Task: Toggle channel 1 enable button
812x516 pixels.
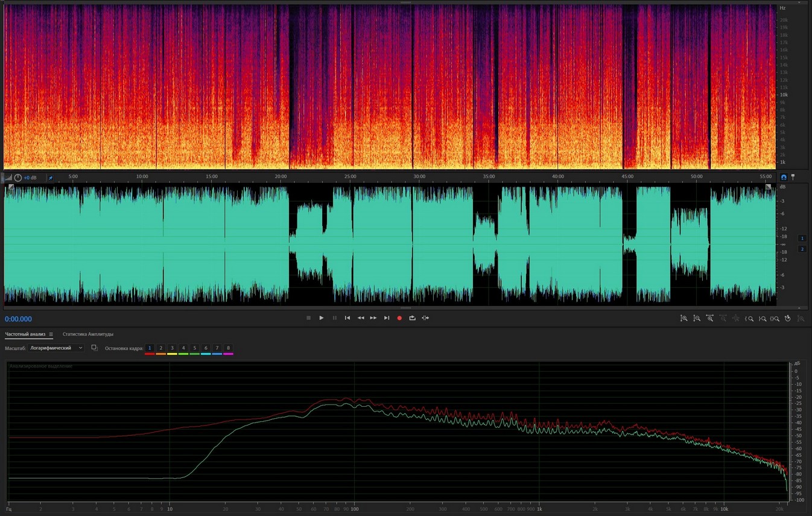Action: tap(802, 238)
